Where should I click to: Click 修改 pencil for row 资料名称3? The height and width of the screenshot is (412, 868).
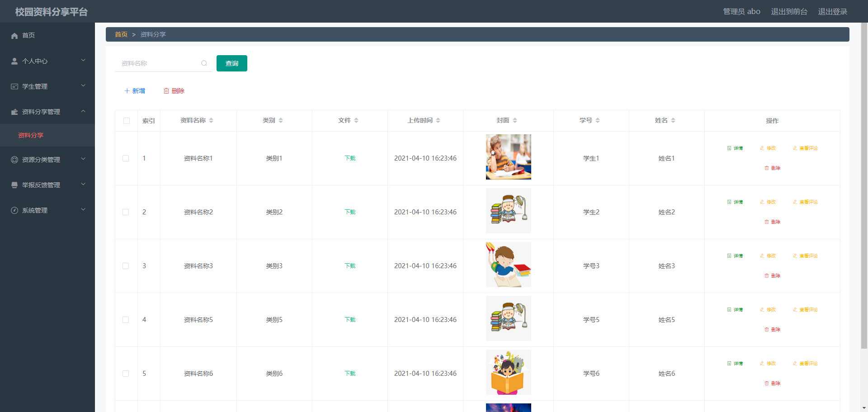(768, 256)
